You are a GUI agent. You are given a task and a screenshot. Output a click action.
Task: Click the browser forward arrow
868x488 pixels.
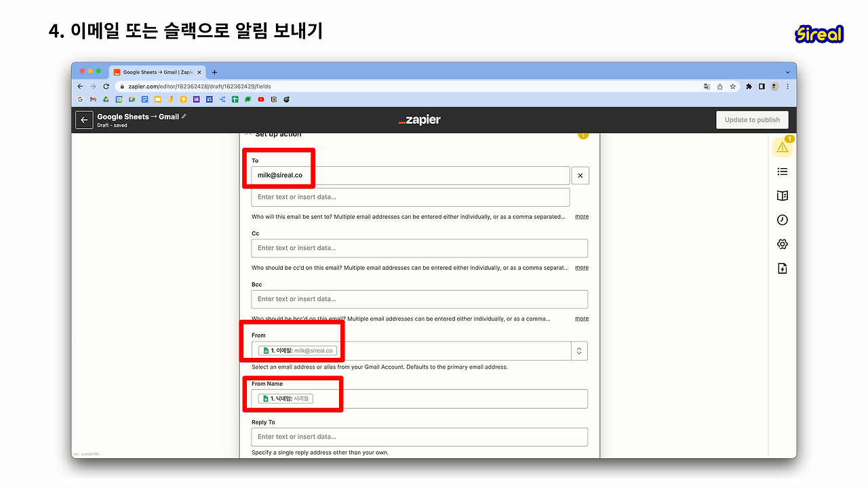click(x=93, y=87)
